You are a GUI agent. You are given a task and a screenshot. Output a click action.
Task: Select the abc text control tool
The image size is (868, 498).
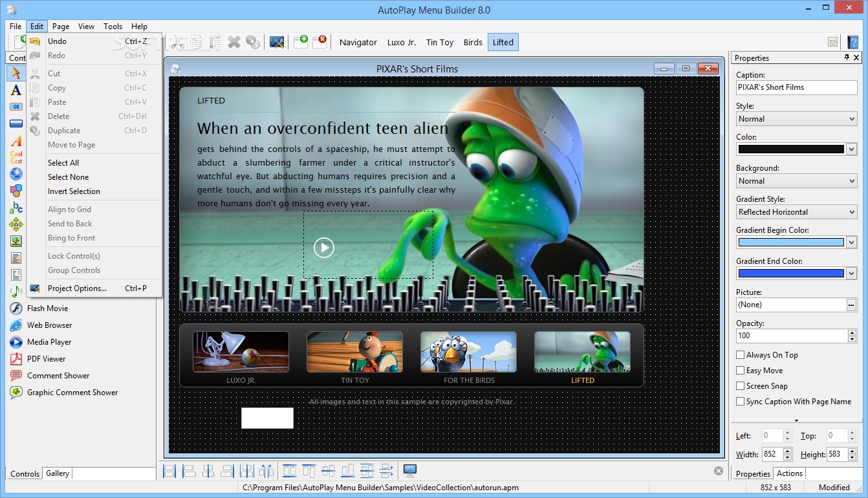pyautogui.click(x=16, y=208)
